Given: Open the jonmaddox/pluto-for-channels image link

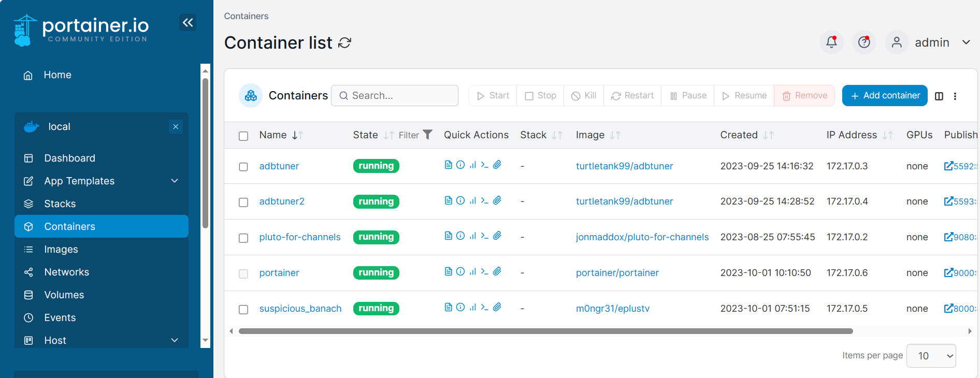Looking at the screenshot, I should click(x=642, y=237).
